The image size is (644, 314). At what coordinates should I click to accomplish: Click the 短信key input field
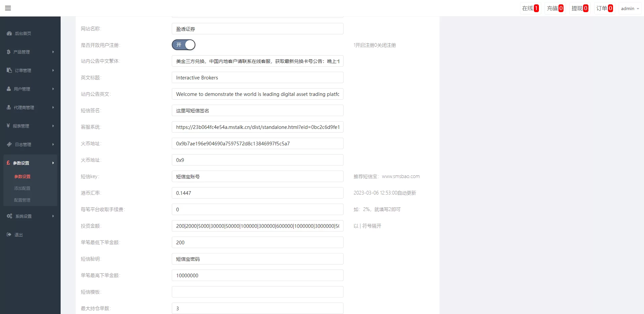pyautogui.click(x=258, y=176)
